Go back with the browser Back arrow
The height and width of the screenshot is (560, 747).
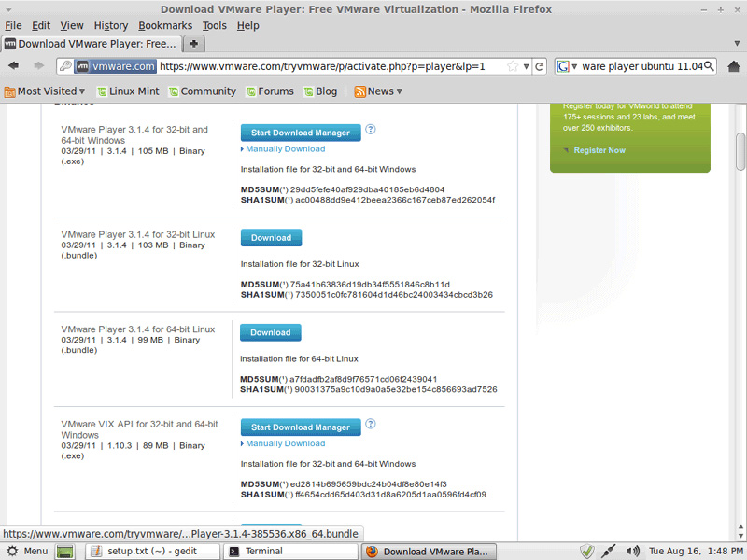pos(14,65)
